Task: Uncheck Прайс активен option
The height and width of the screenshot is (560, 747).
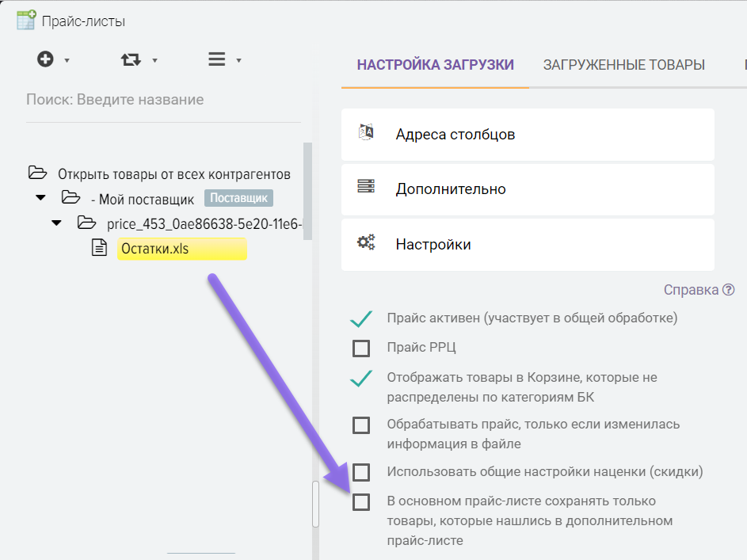Action: [x=361, y=319]
